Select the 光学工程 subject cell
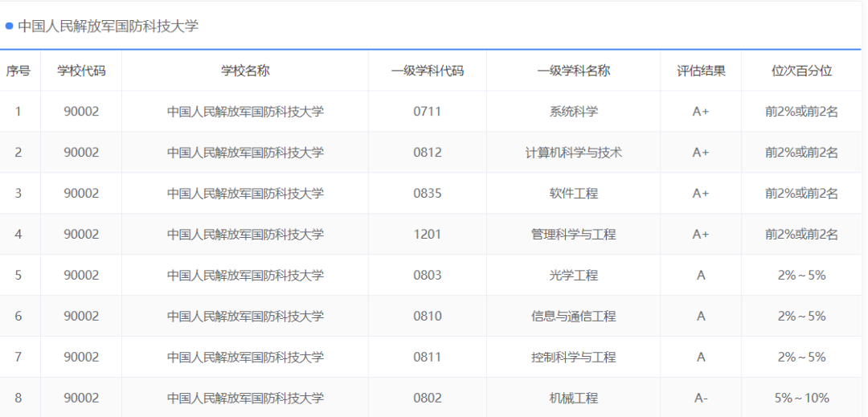This screenshot has height=417, width=868. click(574, 276)
